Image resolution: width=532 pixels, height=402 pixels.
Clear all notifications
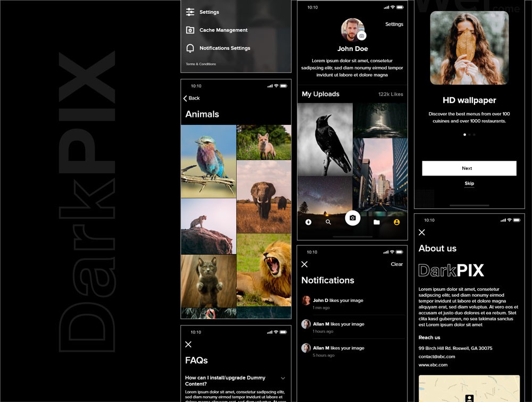point(396,264)
